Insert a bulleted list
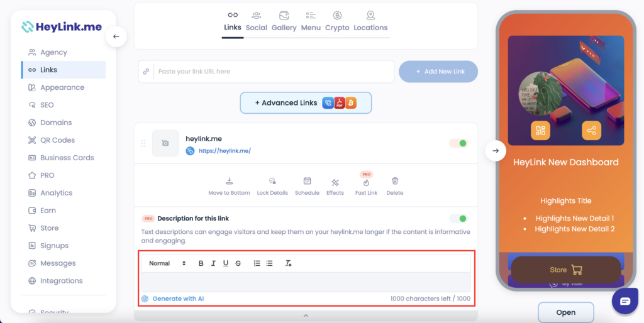644x323 pixels. (x=269, y=263)
